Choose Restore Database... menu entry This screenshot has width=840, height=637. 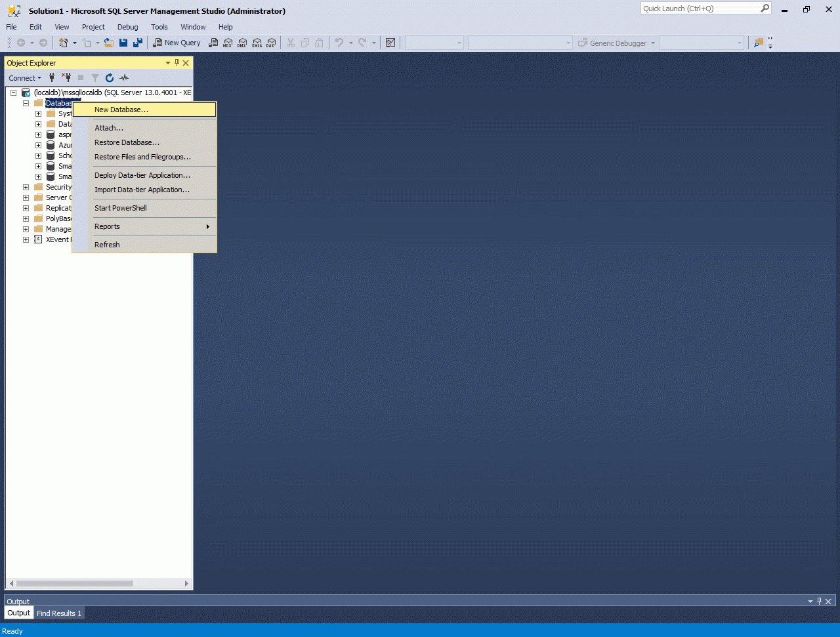(144, 142)
